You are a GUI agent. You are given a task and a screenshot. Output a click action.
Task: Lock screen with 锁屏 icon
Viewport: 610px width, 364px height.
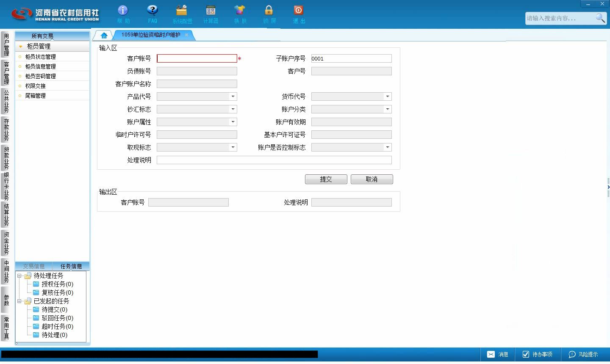269,14
